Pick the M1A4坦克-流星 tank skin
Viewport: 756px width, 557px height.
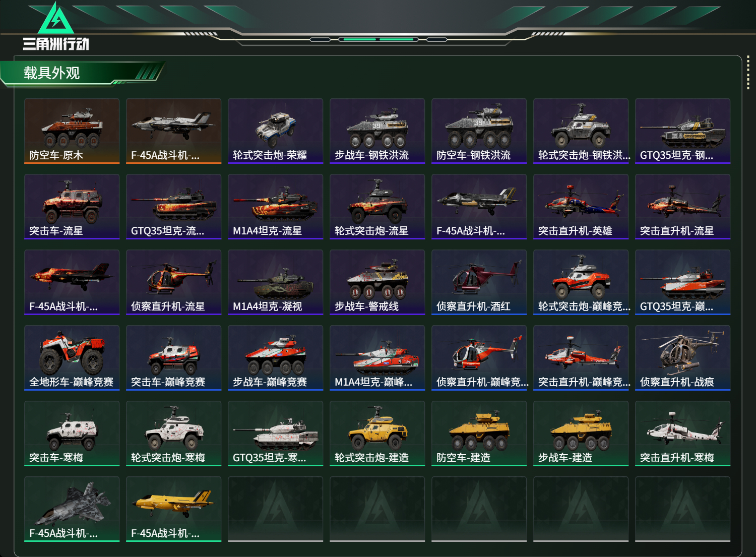coord(276,207)
